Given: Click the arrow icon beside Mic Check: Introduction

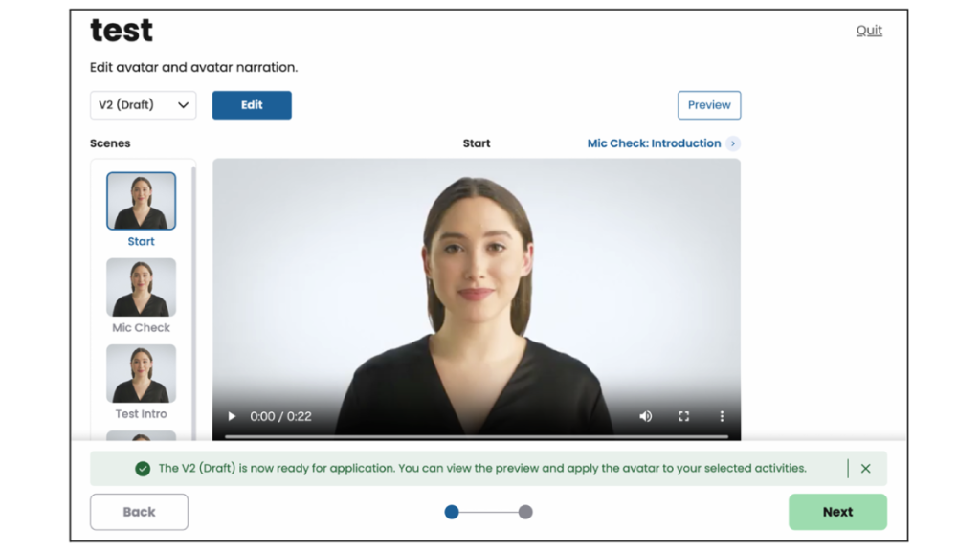Looking at the screenshot, I should [x=733, y=143].
